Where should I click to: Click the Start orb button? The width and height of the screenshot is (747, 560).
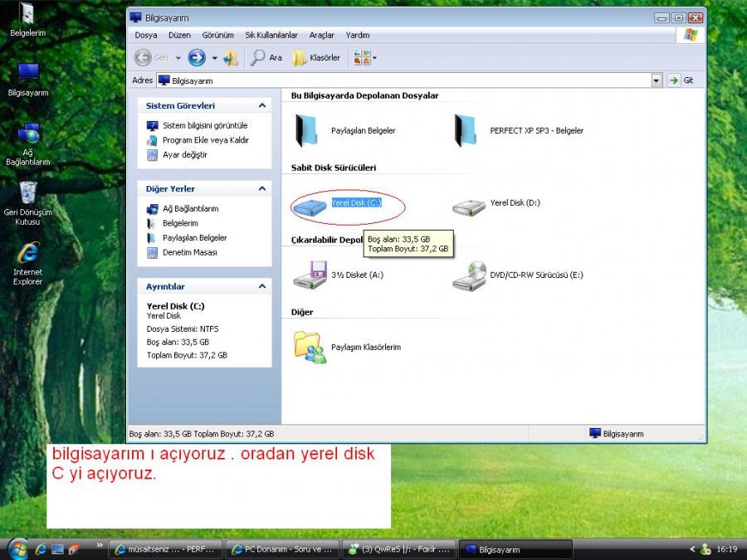[17, 548]
